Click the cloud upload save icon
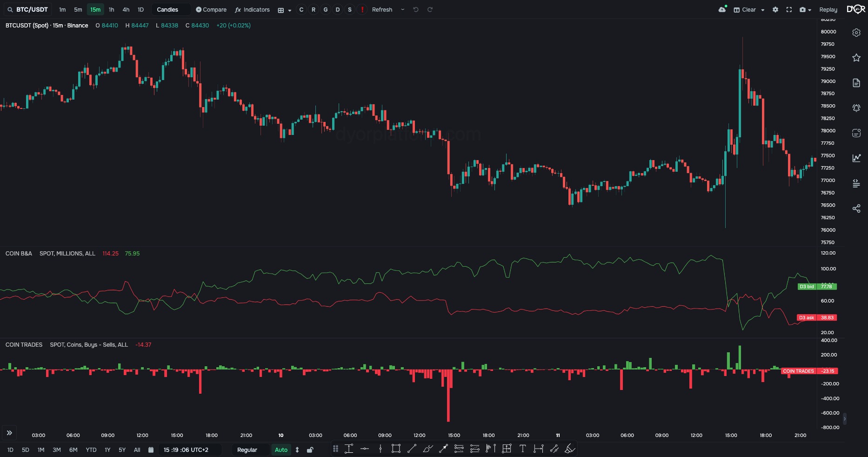 click(722, 9)
